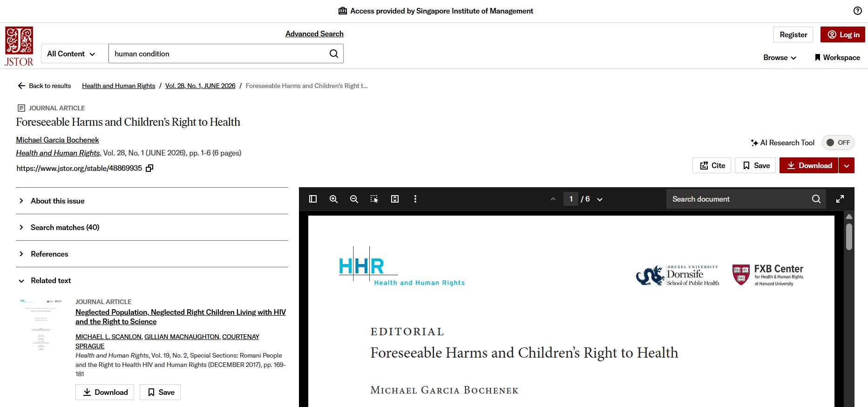Open author GILLIAN MACNAUGHTON link
The height and width of the screenshot is (407, 868).
click(x=182, y=337)
